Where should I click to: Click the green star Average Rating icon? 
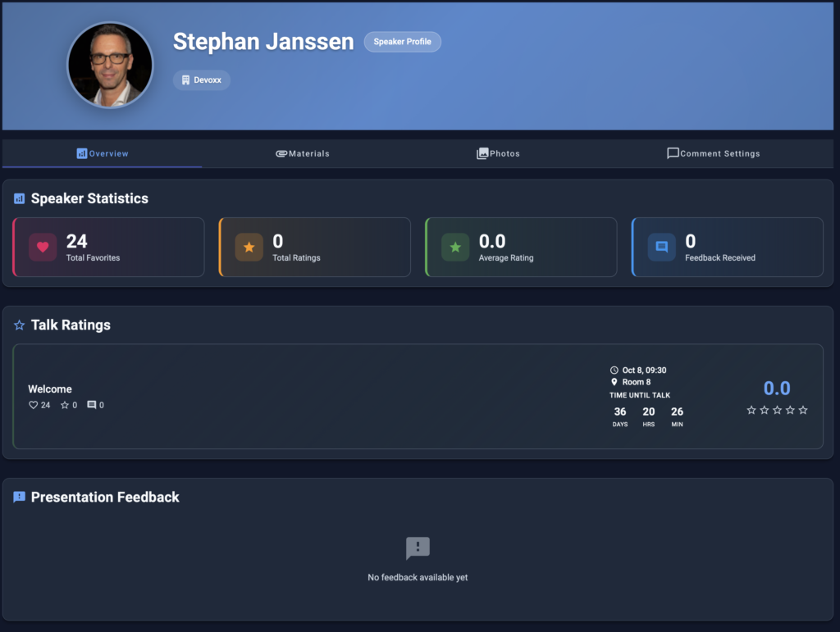pyautogui.click(x=455, y=248)
